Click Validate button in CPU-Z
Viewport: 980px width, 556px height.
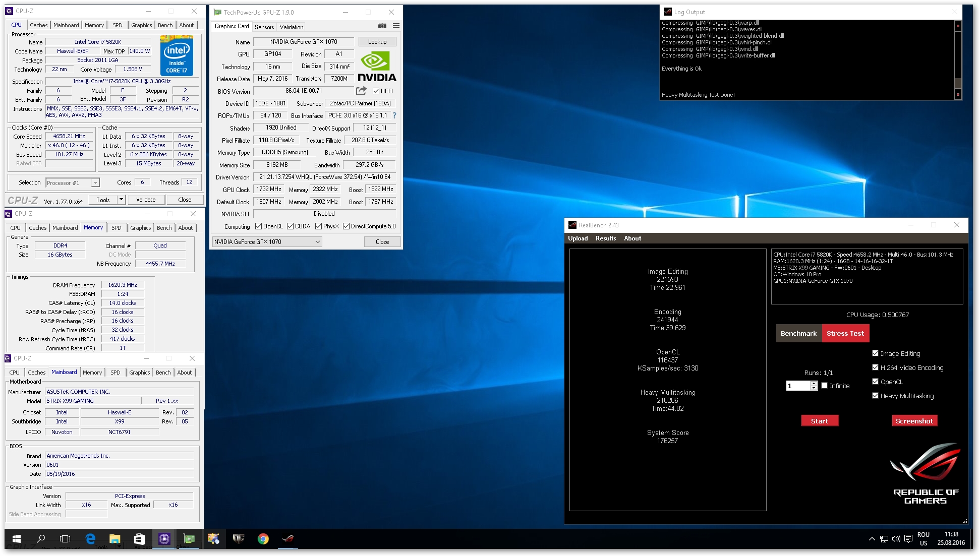146,200
